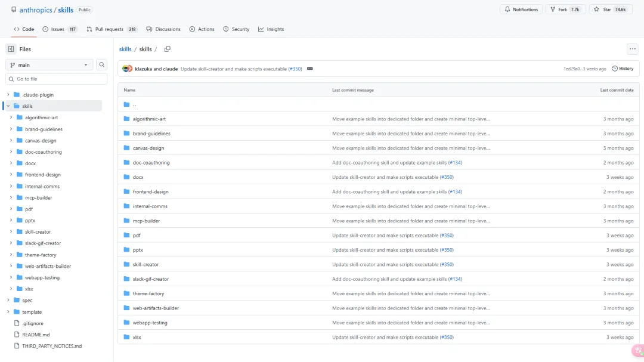Viewport: 644px width, 362px height.
Task: Expand the .claude-plugin tree folder
Action: tap(8, 95)
